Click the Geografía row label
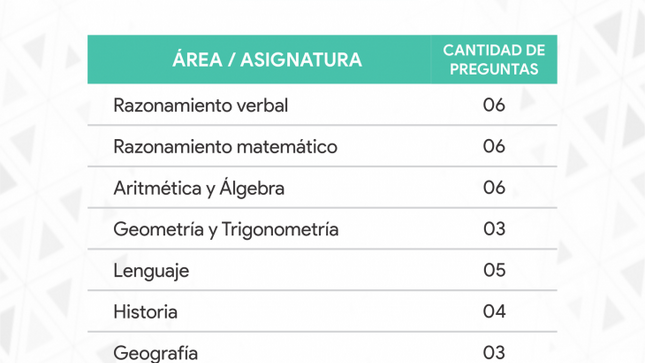This screenshot has height=363, width=645. tap(155, 353)
